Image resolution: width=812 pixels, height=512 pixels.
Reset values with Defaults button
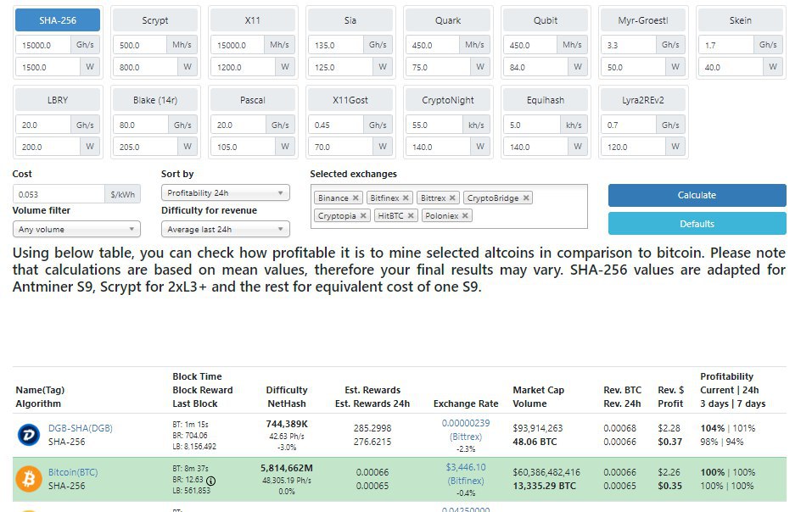tap(697, 224)
